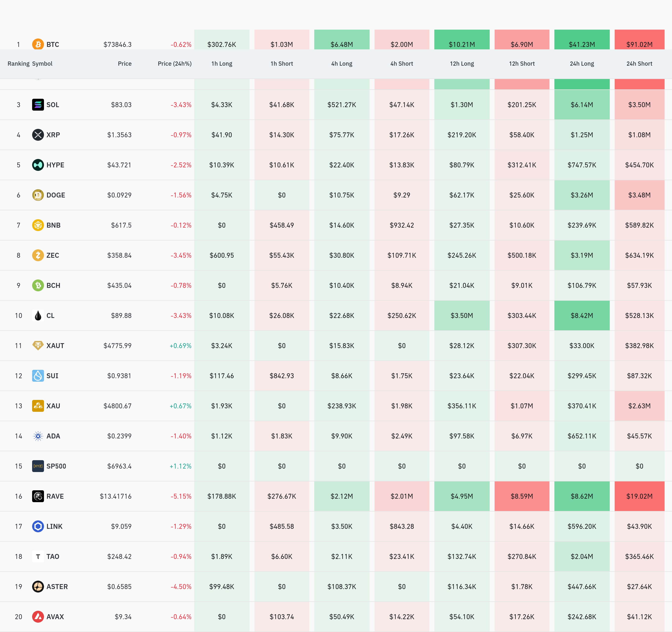Click the HYPE coin icon
Image resolution: width=672 pixels, height=632 pixels.
point(38,165)
